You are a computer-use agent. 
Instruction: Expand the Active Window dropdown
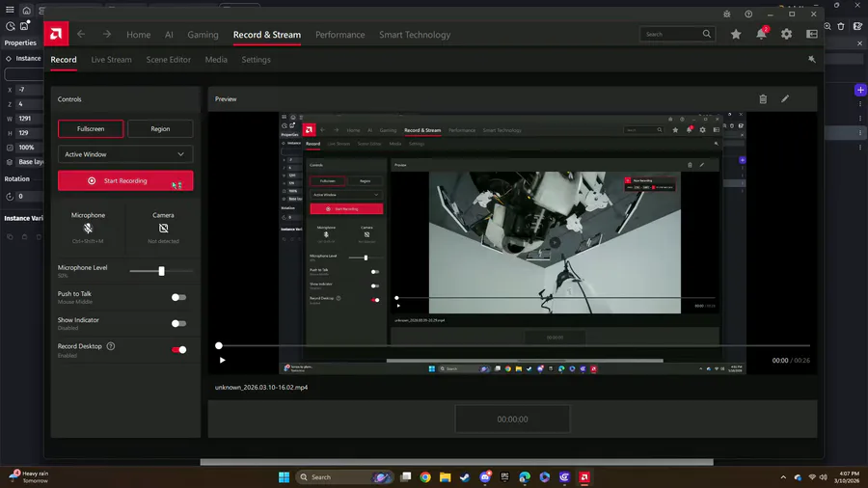pyautogui.click(x=125, y=154)
